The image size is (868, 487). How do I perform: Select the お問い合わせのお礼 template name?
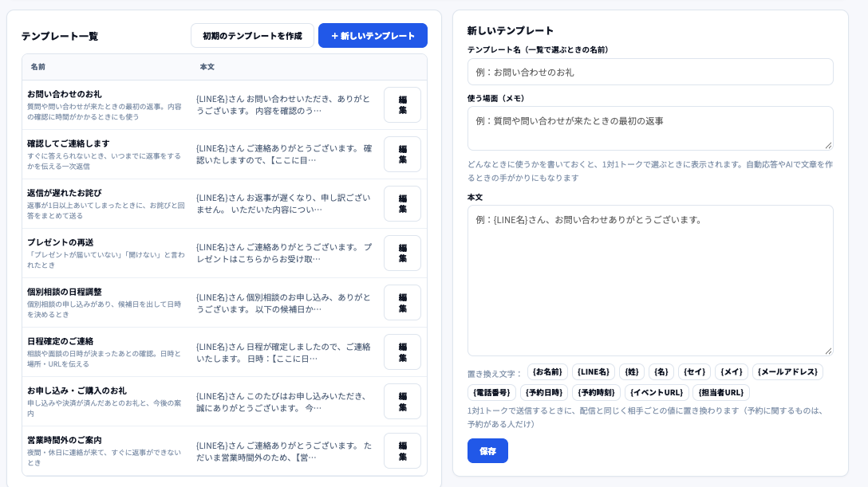(x=65, y=94)
